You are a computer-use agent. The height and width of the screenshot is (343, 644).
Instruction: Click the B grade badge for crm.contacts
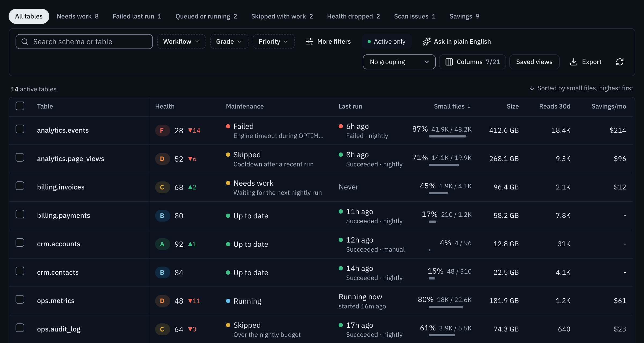coord(162,273)
